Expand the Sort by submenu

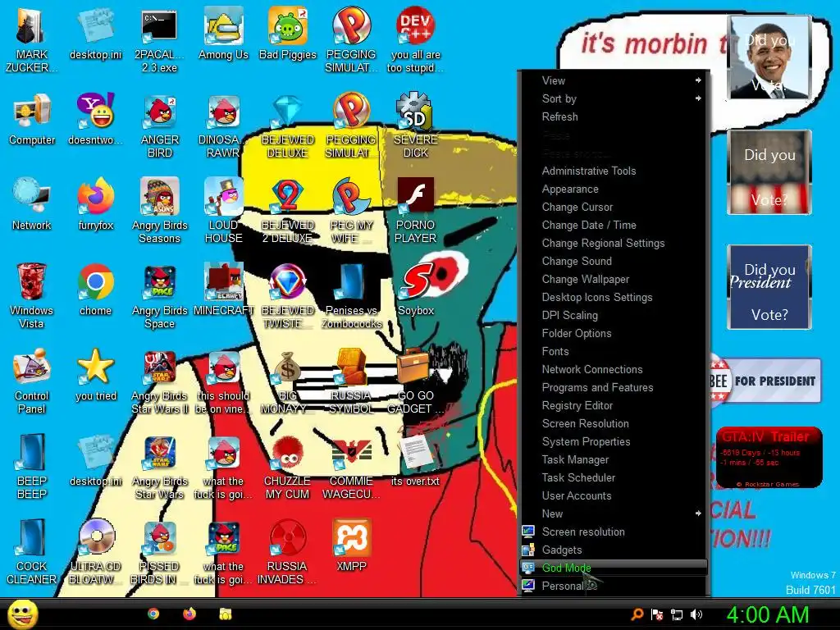tap(614, 98)
